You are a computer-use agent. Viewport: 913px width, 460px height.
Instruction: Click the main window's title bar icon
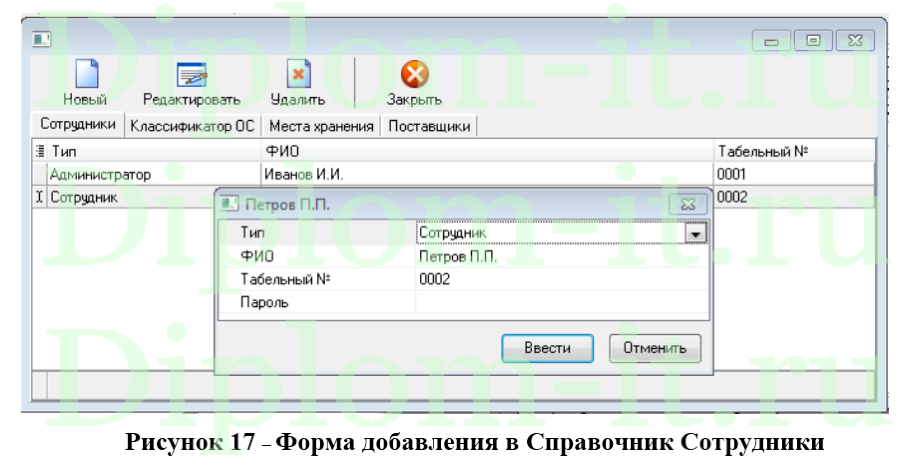point(41,40)
